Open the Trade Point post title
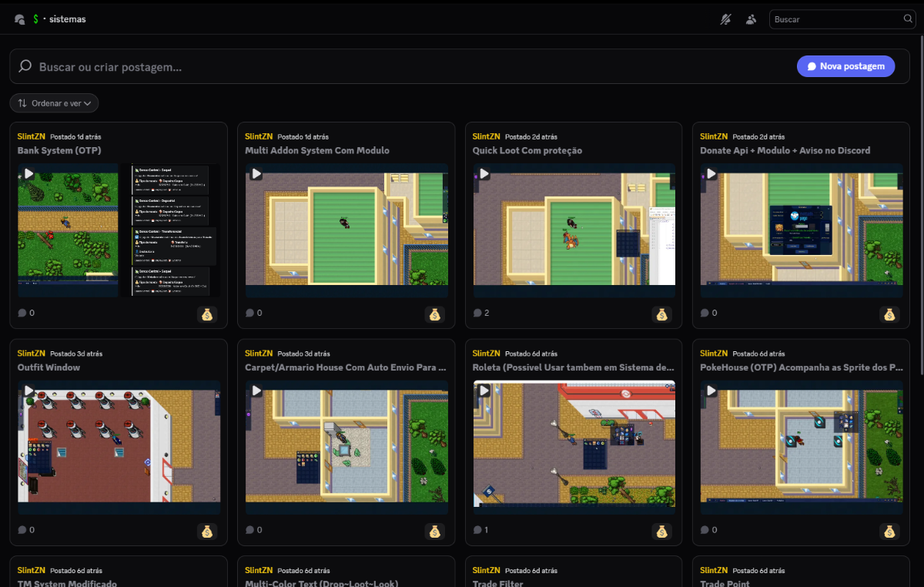 (725, 583)
